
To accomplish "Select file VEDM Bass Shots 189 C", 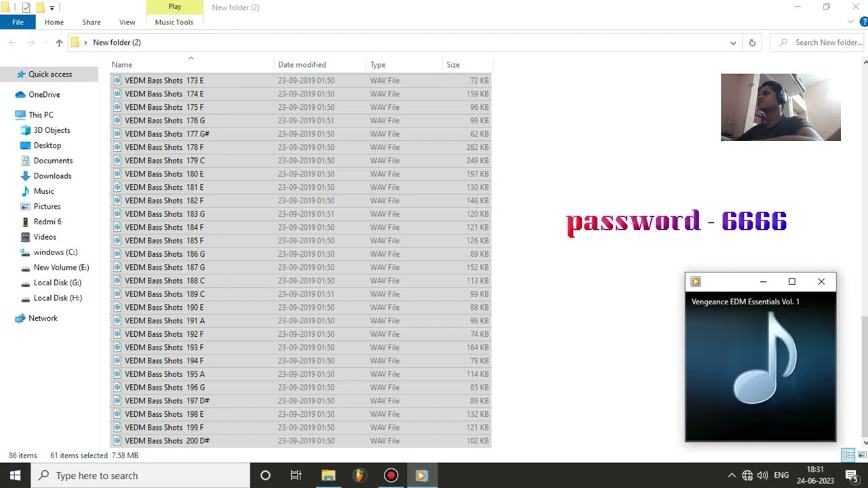I will pos(300,294).
